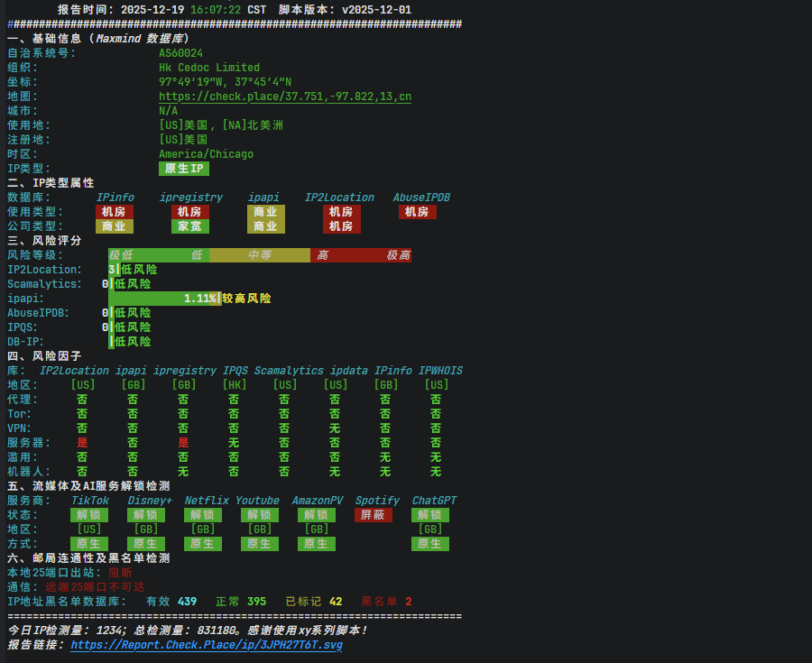The height and width of the screenshot is (663, 812).
Task: Open the check.place map coordinates link
Action: coord(285,97)
